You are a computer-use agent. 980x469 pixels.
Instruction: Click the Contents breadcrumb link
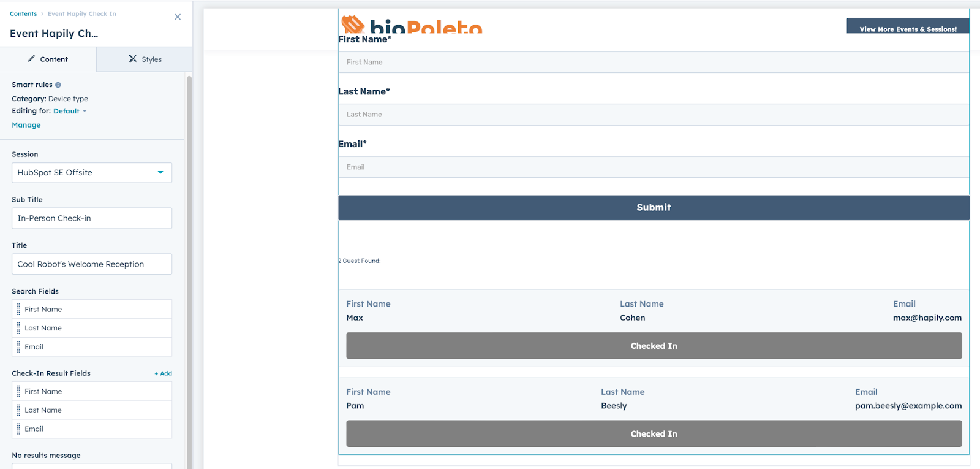(23, 13)
